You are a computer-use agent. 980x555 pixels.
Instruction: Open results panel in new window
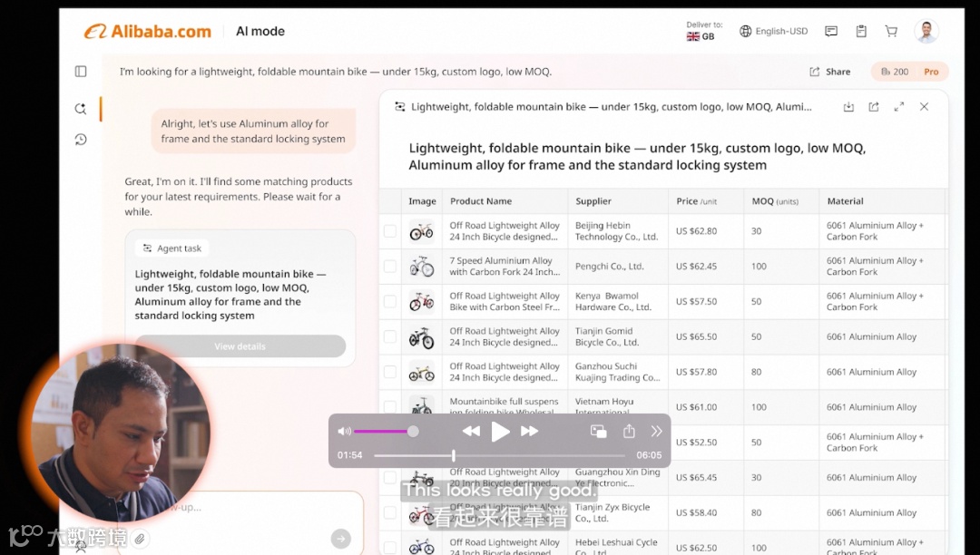[874, 107]
